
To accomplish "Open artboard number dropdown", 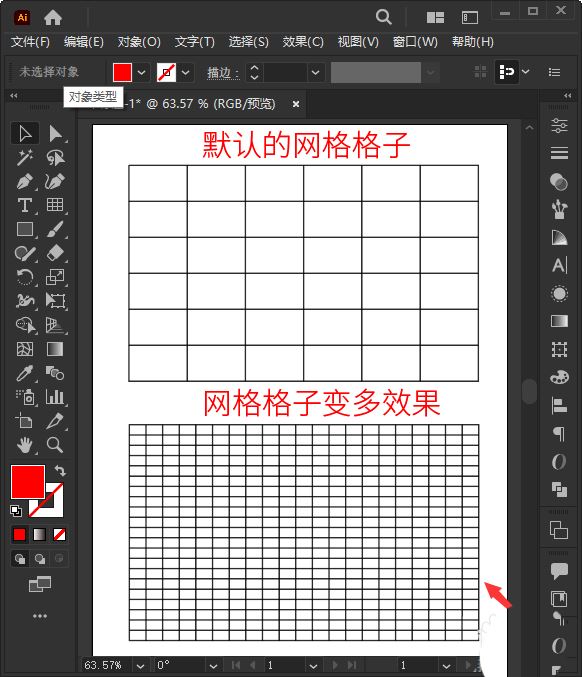I will click(x=314, y=666).
